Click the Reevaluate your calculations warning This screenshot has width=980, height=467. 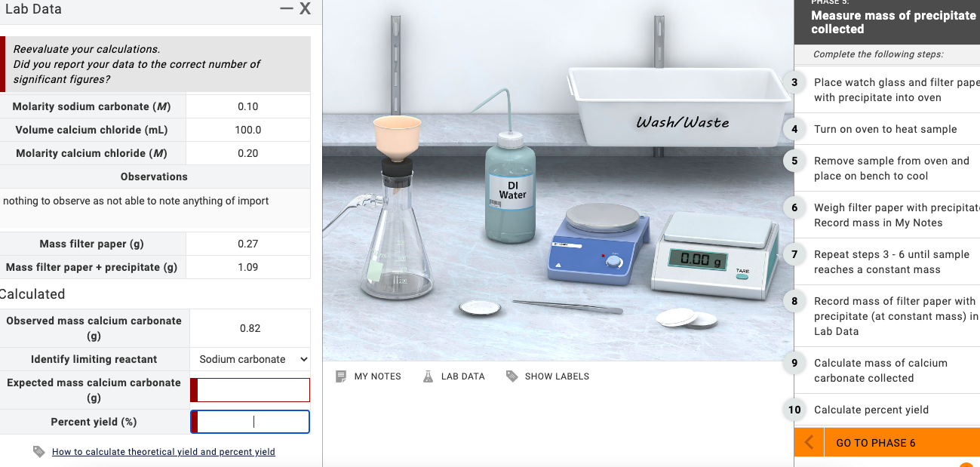pyautogui.click(x=157, y=64)
